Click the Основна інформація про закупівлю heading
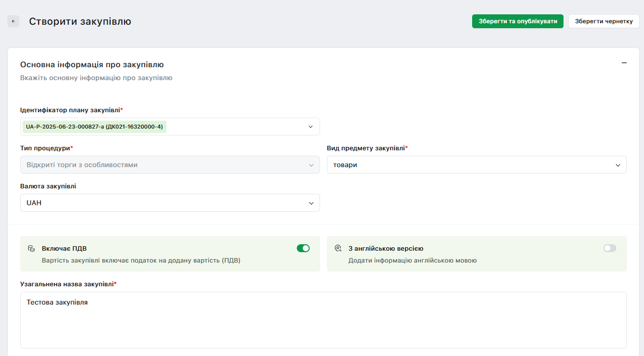The height and width of the screenshot is (356, 644). pyautogui.click(x=92, y=65)
